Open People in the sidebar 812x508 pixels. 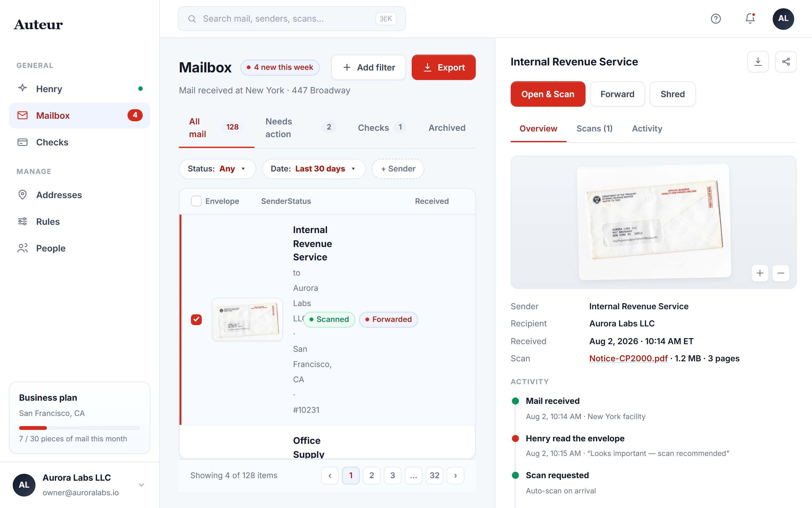pos(80,248)
